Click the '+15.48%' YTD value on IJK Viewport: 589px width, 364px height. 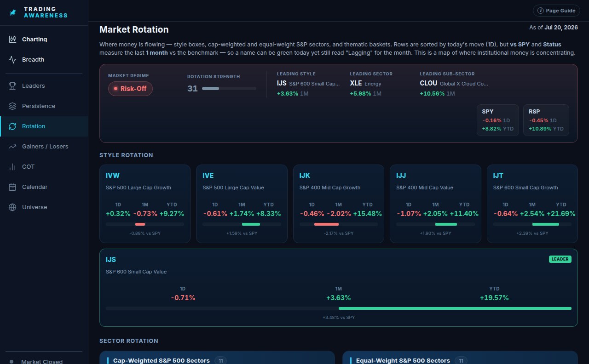tap(367, 214)
